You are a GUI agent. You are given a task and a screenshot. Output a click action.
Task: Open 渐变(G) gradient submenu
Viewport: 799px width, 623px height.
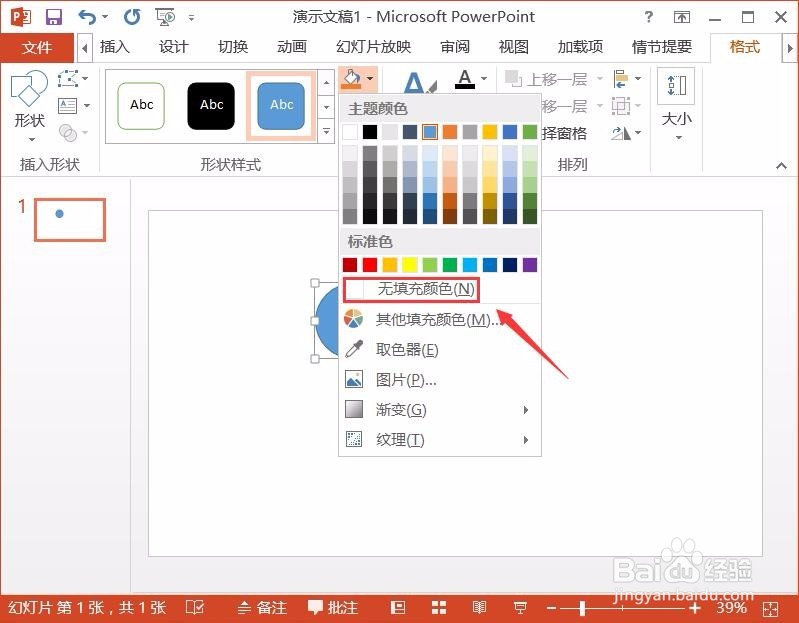440,410
